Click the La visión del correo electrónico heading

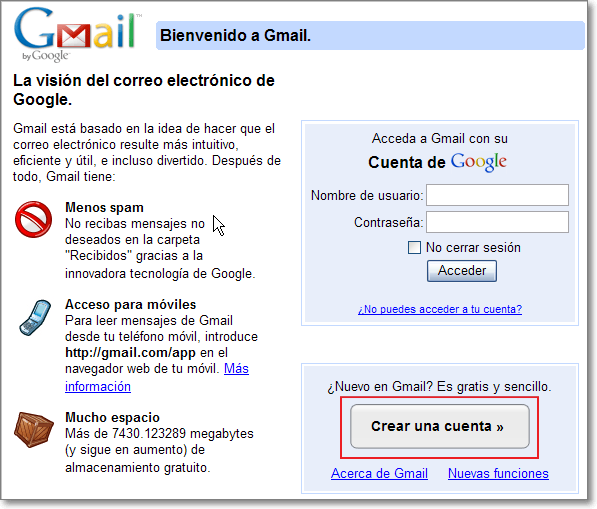144,90
